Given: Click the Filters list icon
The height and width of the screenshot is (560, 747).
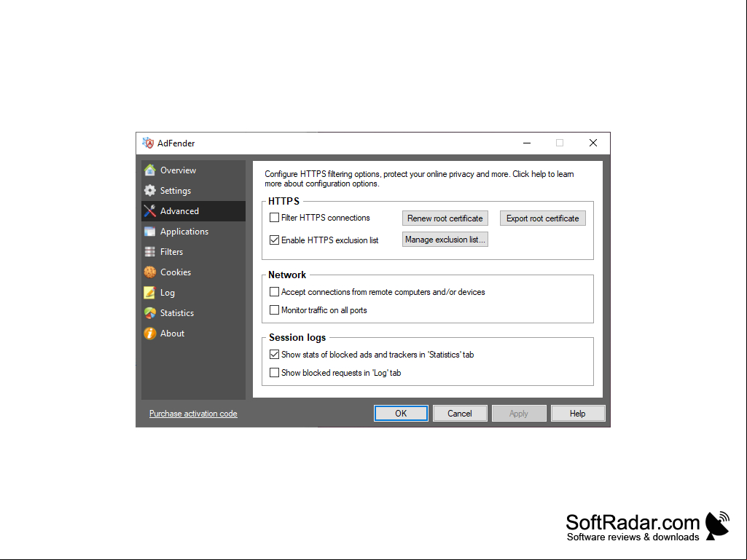Looking at the screenshot, I should (150, 251).
